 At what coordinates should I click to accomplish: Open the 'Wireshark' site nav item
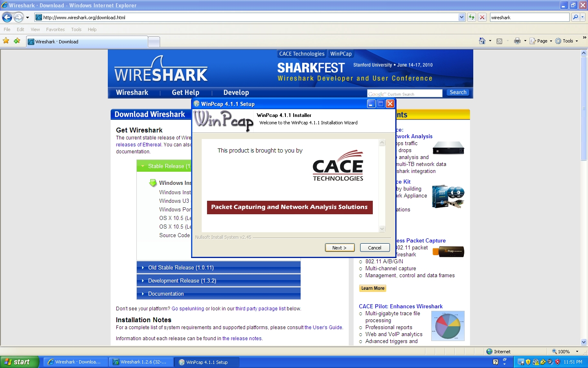pos(132,92)
